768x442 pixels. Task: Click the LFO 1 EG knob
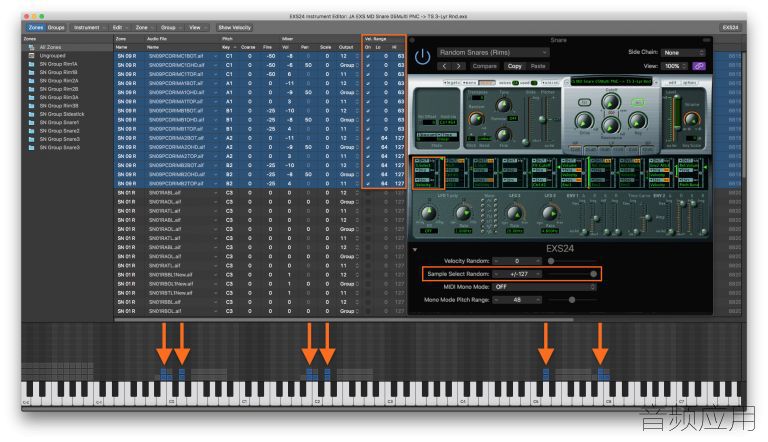429,213
